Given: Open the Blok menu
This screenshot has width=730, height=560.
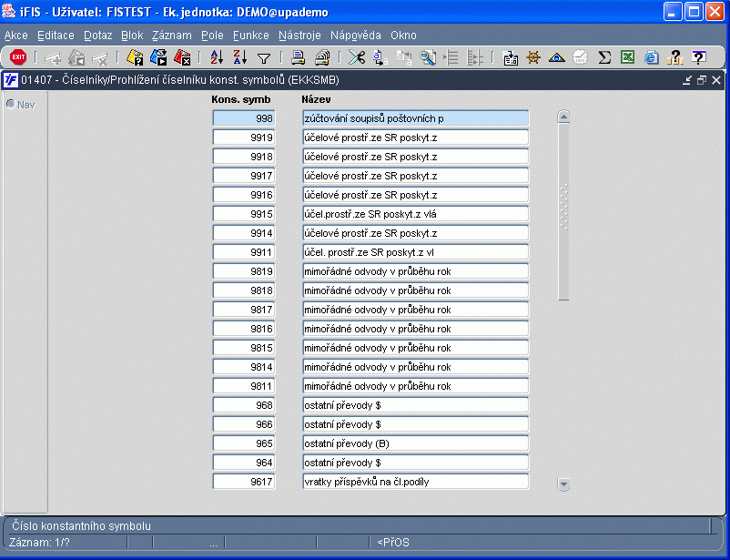Looking at the screenshot, I should (x=132, y=36).
